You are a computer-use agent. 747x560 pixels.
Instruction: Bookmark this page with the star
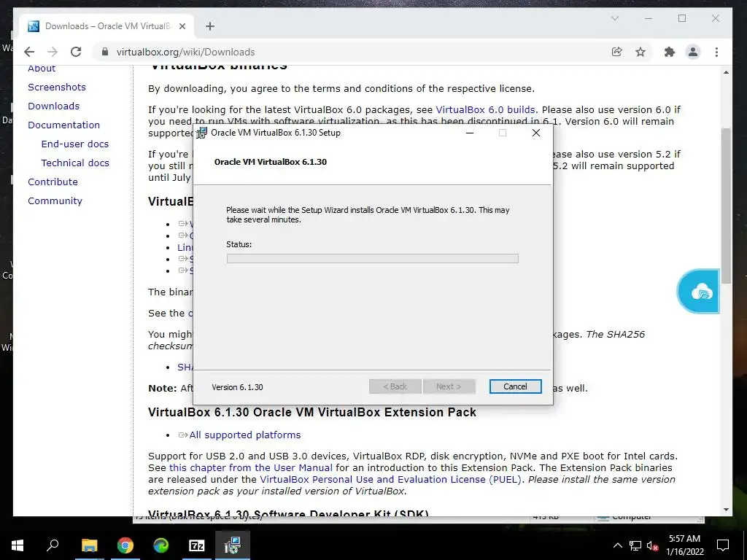point(640,52)
